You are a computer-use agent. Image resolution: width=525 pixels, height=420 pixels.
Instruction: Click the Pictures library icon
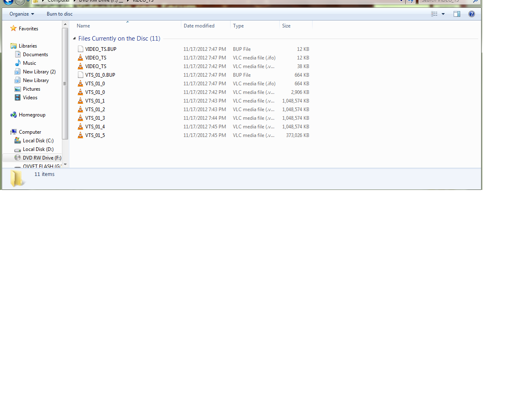click(x=18, y=89)
